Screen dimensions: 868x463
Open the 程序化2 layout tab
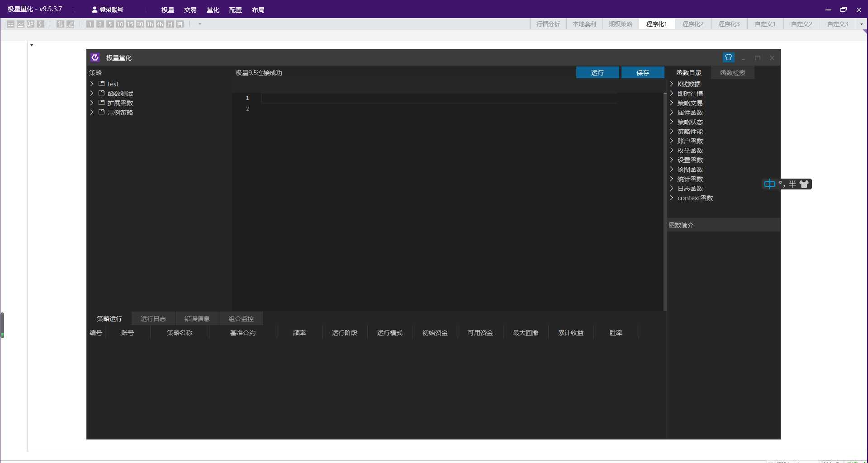(x=693, y=24)
